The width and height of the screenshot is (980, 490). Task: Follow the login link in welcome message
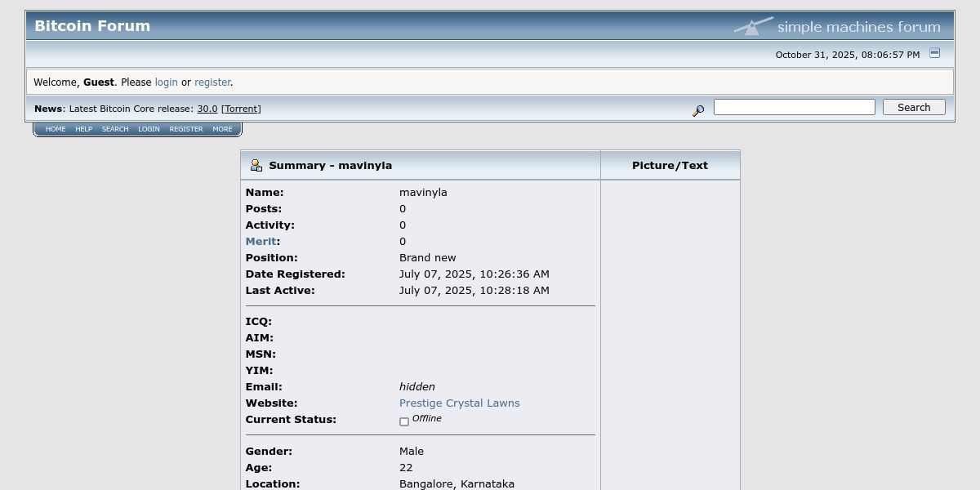point(167,82)
